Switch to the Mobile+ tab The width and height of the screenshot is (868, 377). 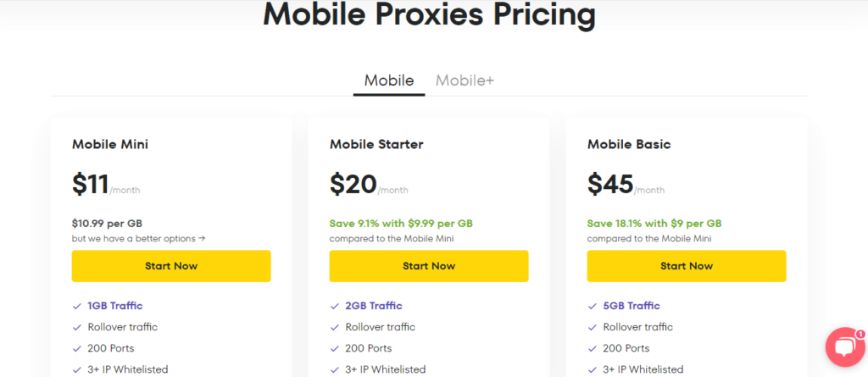click(465, 81)
